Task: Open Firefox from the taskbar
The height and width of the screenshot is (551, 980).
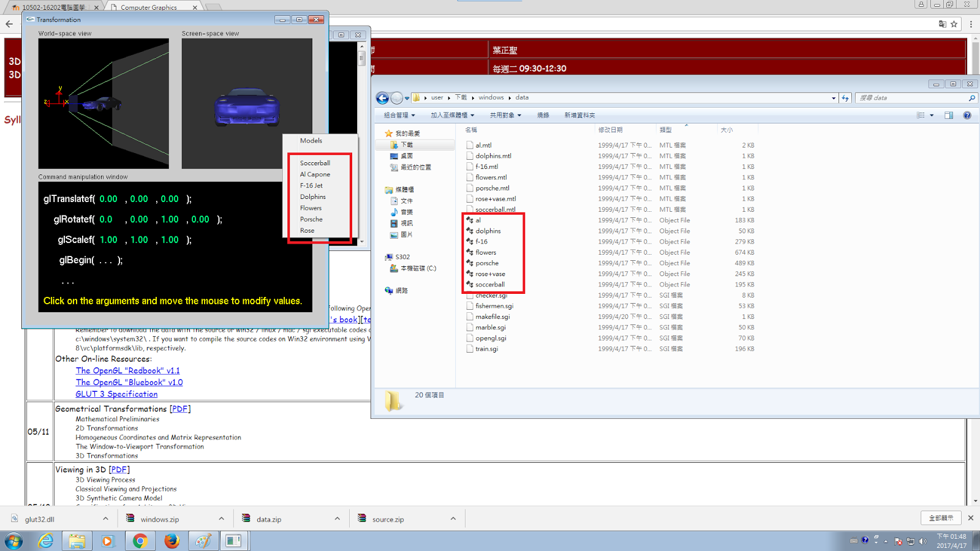Action: point(171,541)
